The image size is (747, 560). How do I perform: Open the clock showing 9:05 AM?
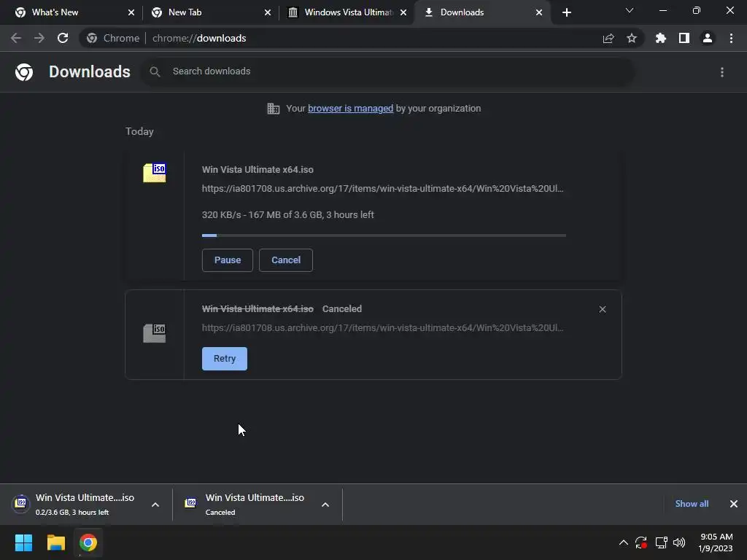(716, 542)
